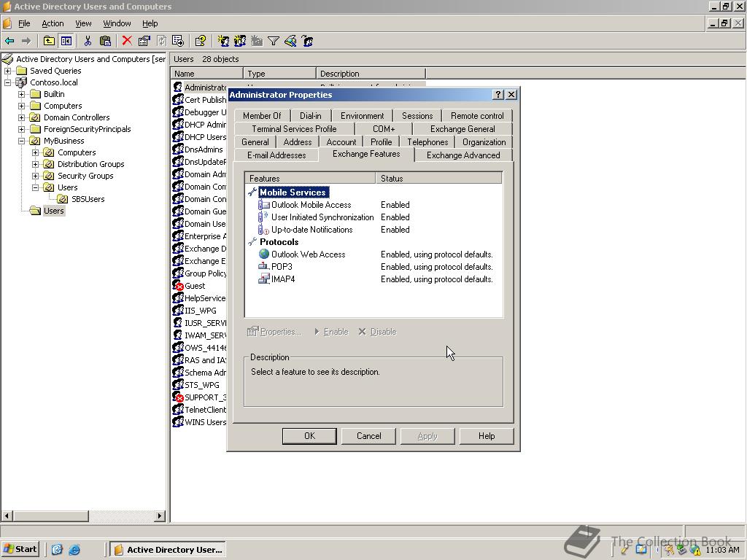Collapse the Users OU under MyBusiness
Viewport: 747px width, 560px height.
(35, 187)
